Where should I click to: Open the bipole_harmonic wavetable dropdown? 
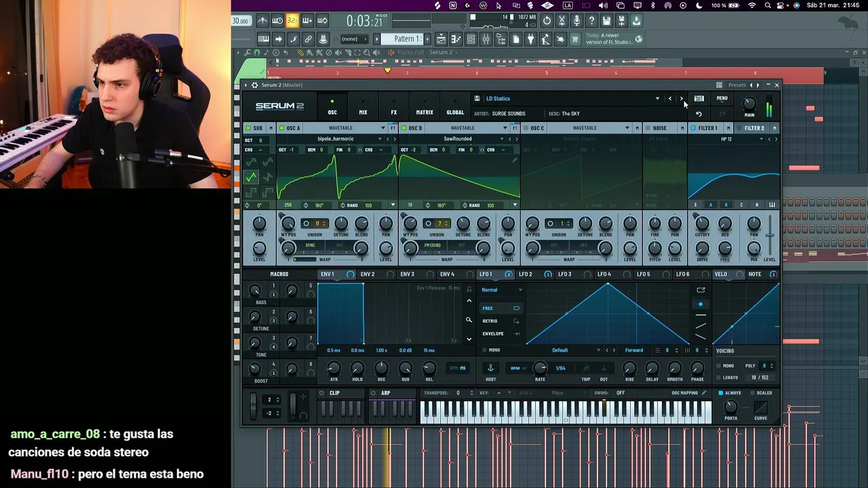click(336, 139)
